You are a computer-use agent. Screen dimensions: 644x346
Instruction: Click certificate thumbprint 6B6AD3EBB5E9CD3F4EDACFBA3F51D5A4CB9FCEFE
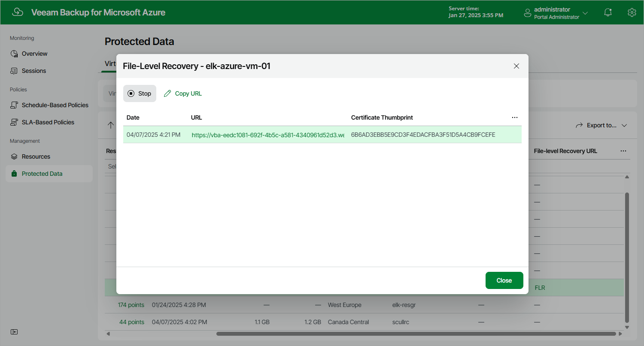click(x=423, y=135)
